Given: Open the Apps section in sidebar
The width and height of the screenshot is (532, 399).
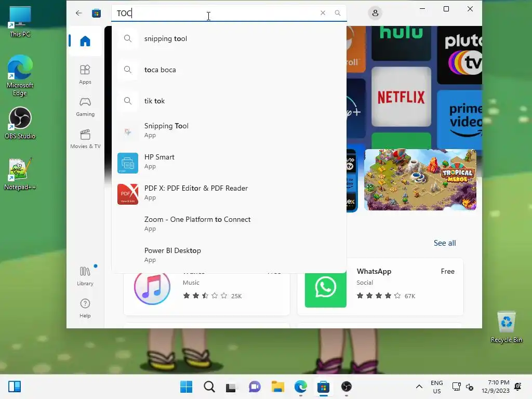Looking at the screenshot, I should 85,74.
